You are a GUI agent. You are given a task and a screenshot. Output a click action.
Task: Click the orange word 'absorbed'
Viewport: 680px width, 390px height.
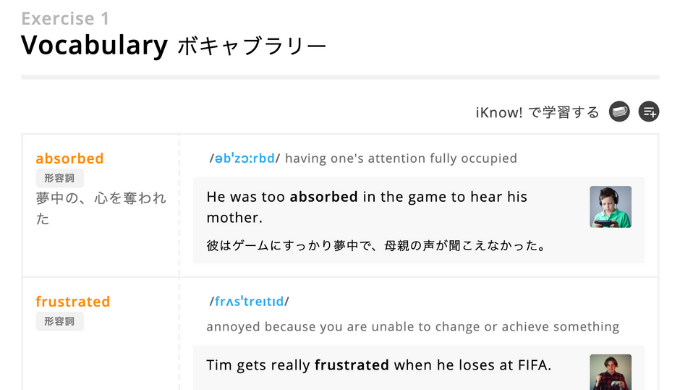[x=70, y=158]
